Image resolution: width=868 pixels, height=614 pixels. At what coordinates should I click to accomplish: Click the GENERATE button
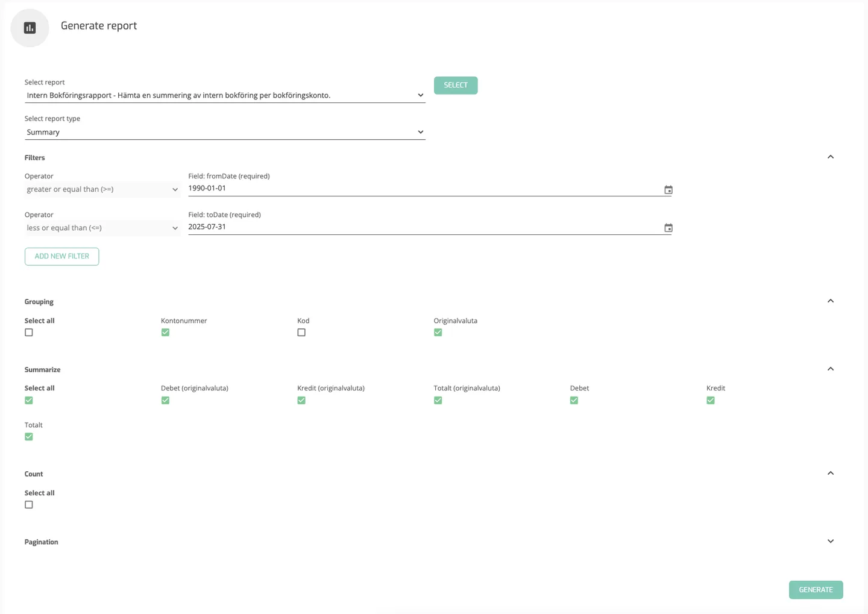(x=816, y=590)
